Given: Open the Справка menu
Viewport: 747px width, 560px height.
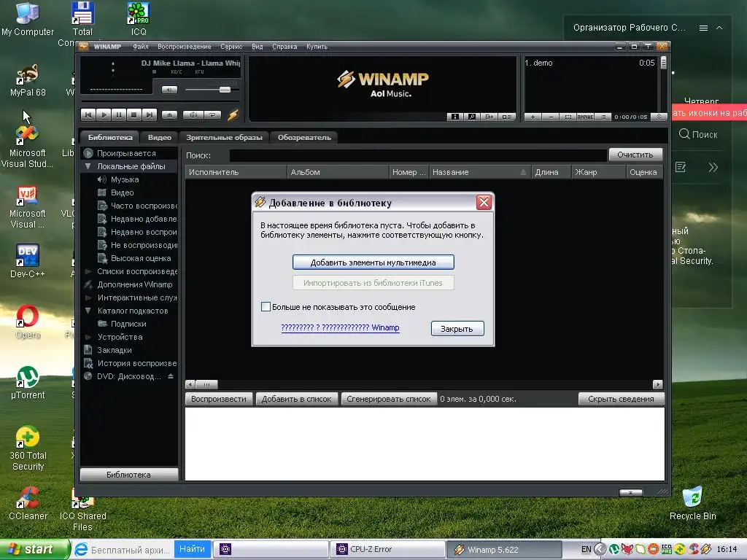Looking at the screenshot, I should (x=285, y=47).
